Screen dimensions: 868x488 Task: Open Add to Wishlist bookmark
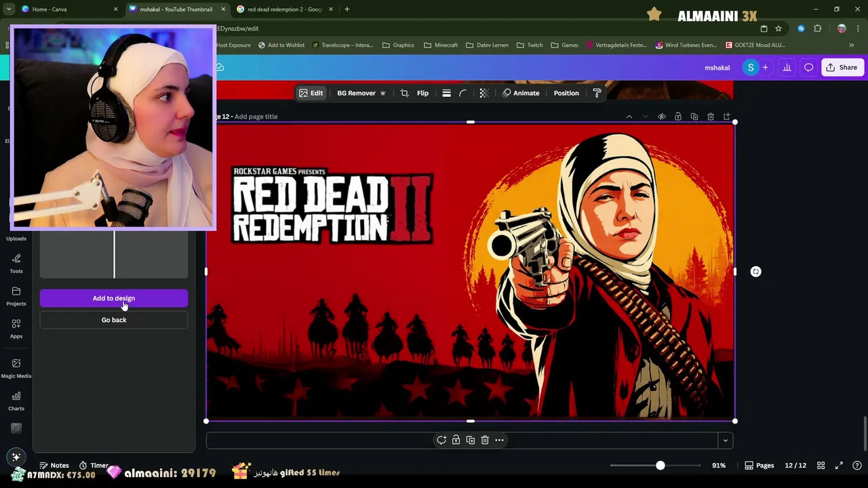(x=281, y=45)
